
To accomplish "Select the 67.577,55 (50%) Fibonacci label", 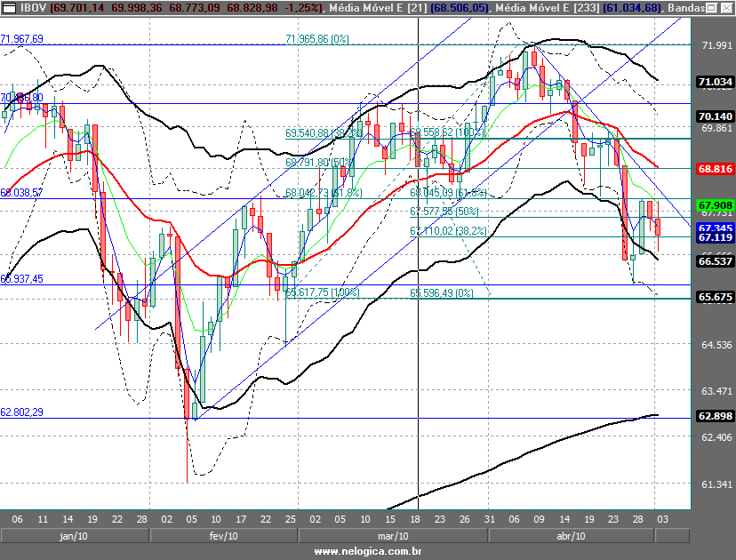I will click(444, 212).
